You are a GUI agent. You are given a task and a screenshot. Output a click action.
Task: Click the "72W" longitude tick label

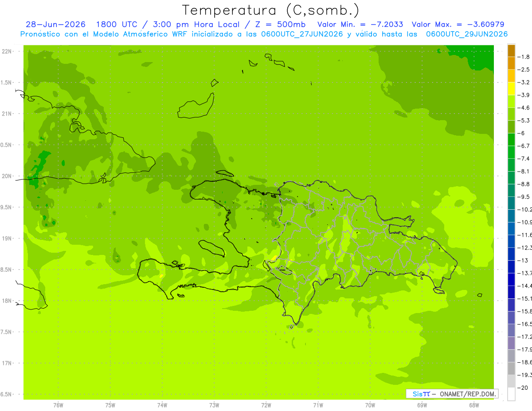(x=266, y=405)
